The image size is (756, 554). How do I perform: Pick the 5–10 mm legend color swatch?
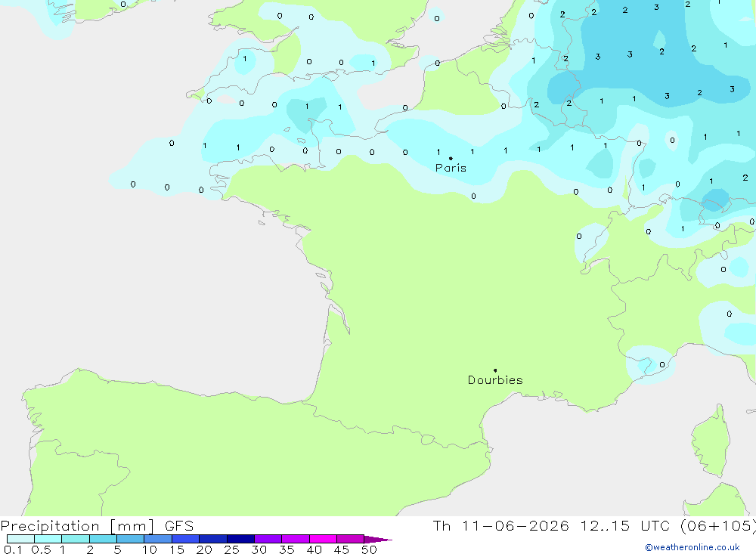pyautogui.click(x=131, y=539)
